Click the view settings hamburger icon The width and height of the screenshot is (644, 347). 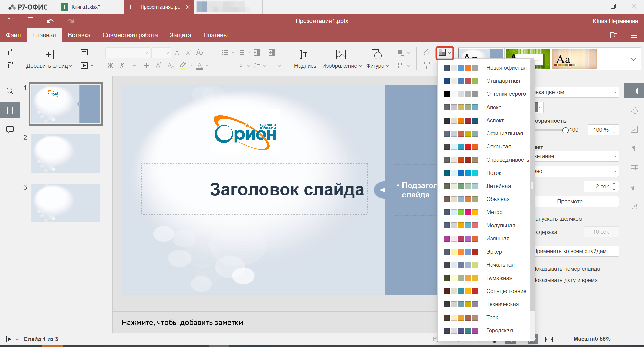634,35
